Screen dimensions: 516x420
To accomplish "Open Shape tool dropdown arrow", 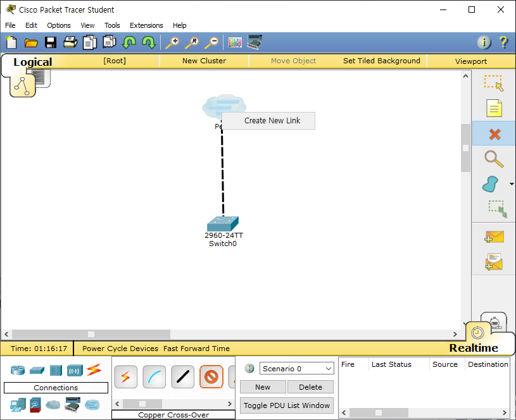I will pyautogui.click(x=512, y=184).
